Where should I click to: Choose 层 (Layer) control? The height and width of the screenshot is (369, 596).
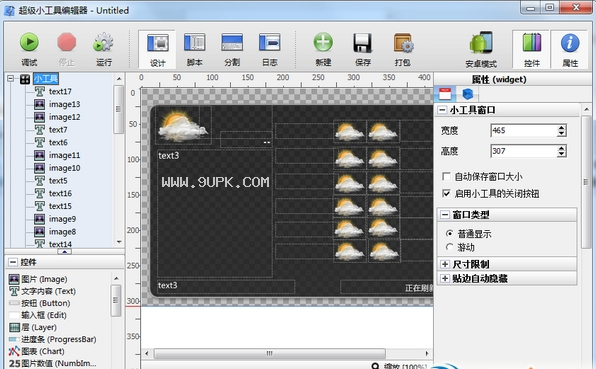33,327
